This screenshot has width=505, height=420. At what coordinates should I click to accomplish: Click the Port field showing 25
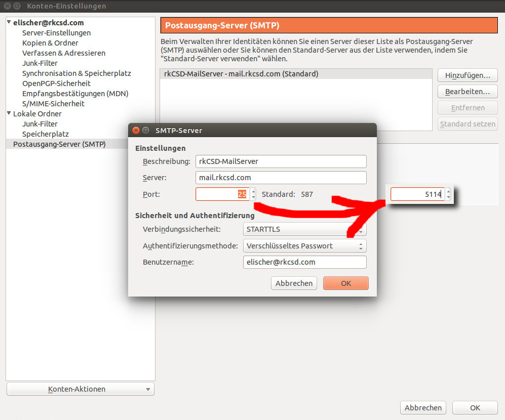point(222,194)
